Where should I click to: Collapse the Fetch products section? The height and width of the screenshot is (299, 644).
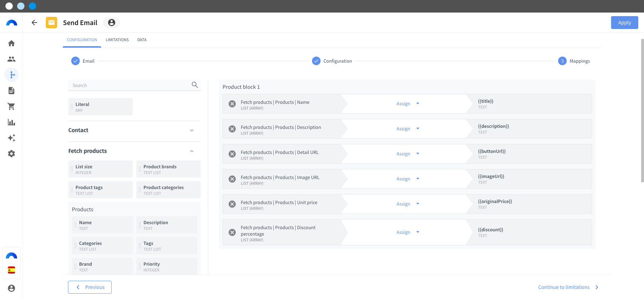point(192,151)
